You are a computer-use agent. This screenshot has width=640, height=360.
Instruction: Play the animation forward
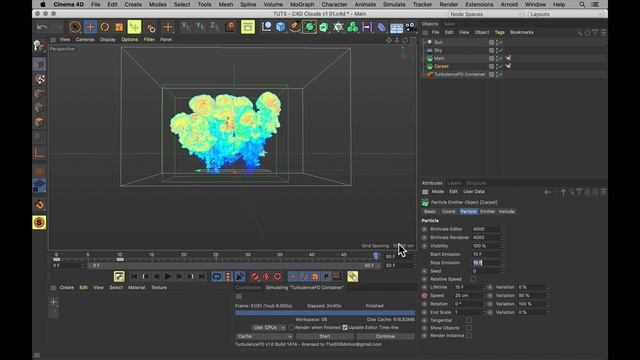pos(168,277)
